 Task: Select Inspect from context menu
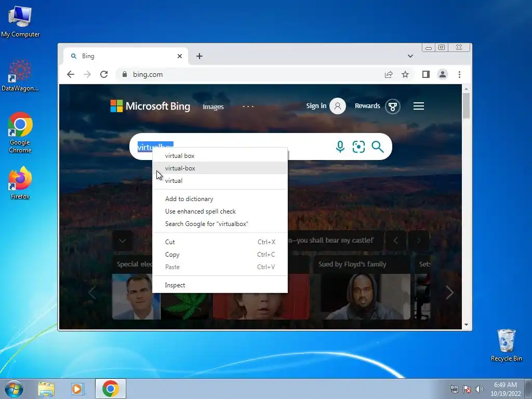[x=220, y=285]
